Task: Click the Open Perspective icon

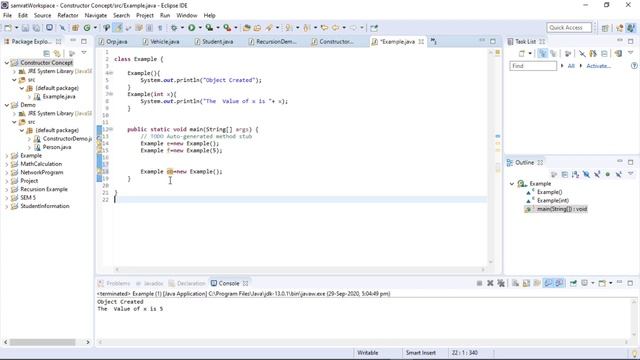Action: click(x=605, y=28)
